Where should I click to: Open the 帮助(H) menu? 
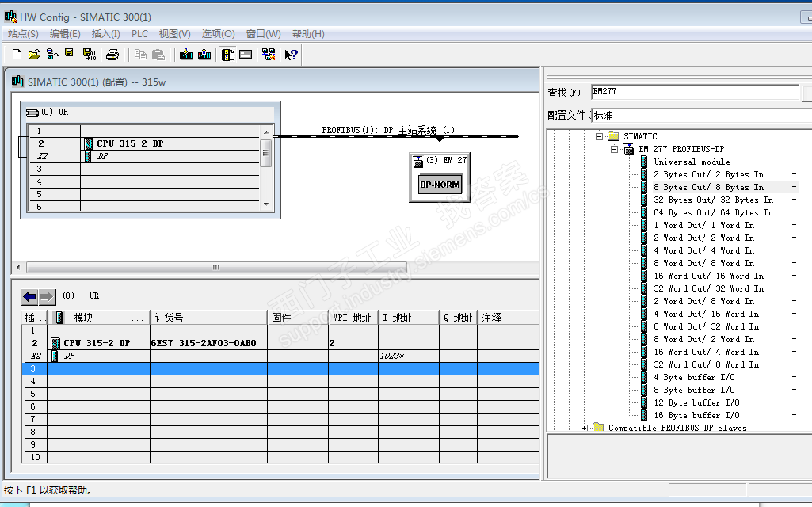point(308,33)
